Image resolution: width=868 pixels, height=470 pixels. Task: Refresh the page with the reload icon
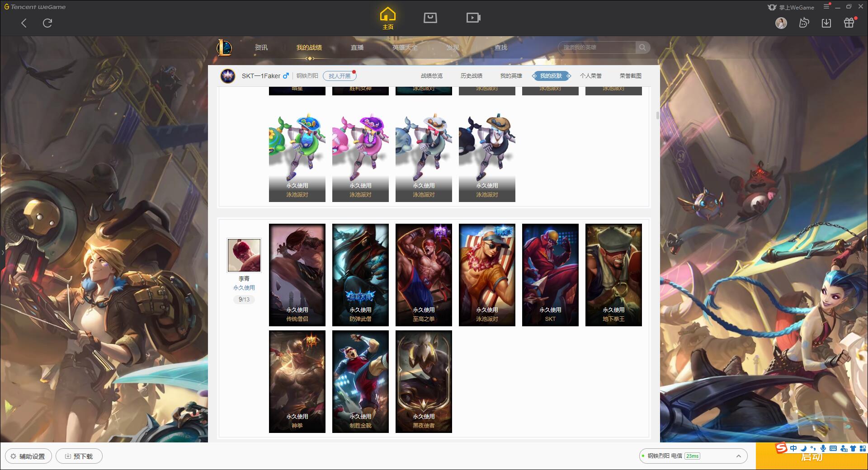47,23
